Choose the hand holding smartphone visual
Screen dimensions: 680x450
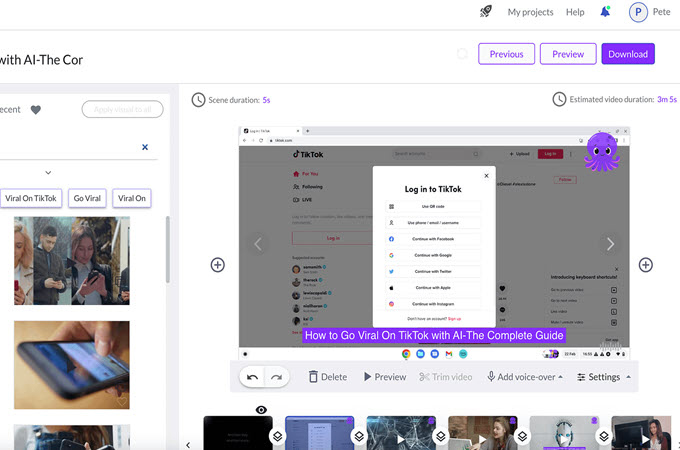click(x=72, y=365)
